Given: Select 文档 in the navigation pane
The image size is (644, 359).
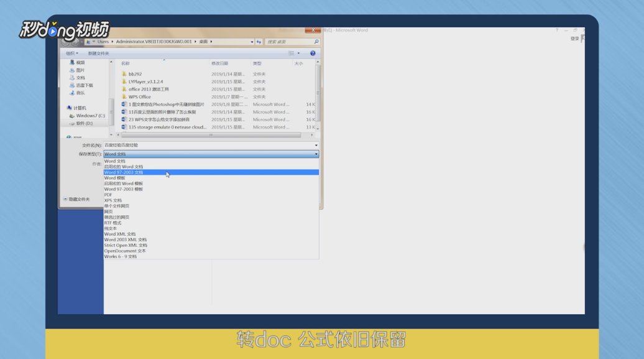Looking at the screenshot, I should point(77,78).
